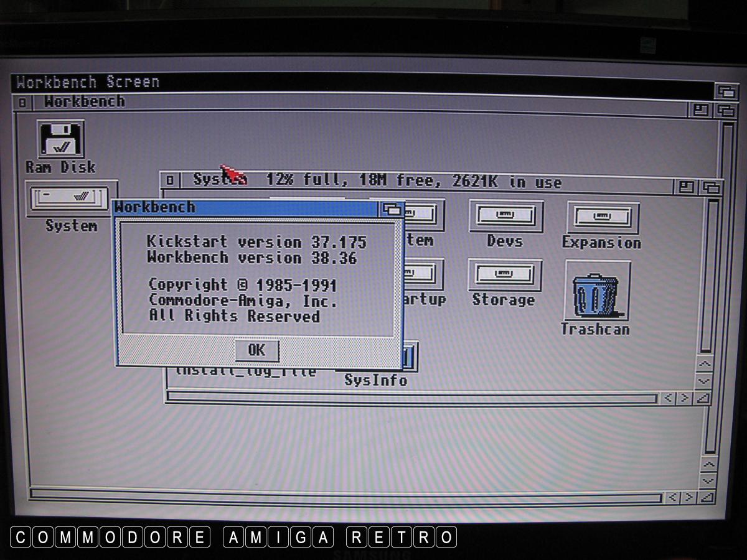747x560 pixels.
Task: Toggle the System window zoom gadget
Action: (687, 187)
